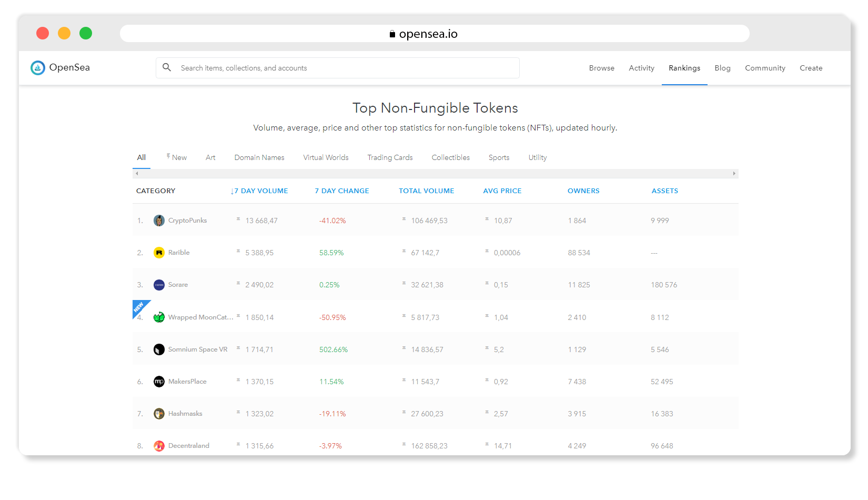Select the Trading Cards tab

click(390, 157)
